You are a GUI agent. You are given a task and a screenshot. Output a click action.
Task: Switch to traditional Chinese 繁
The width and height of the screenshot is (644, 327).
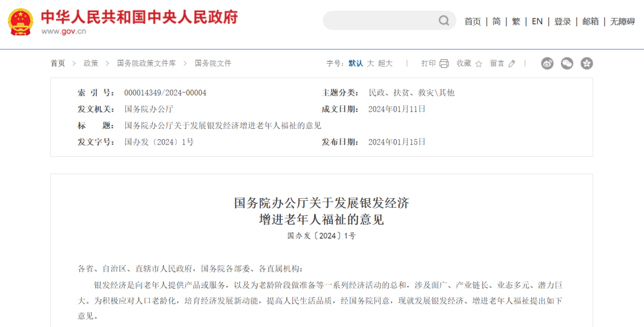[516, 21]
